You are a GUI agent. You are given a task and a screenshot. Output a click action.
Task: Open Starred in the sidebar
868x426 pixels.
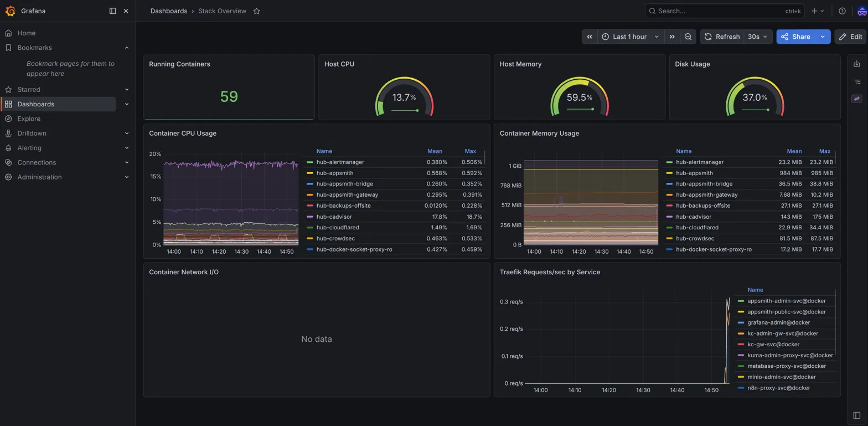(x=29, y=89)
